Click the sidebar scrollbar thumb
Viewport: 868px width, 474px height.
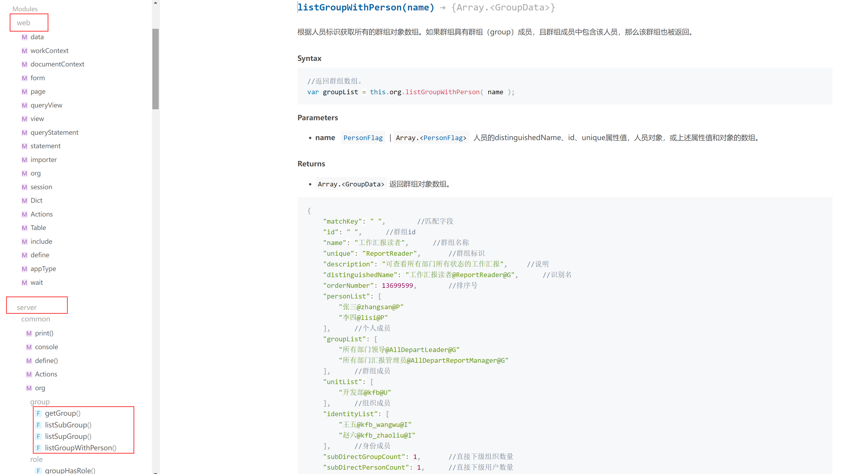155,69
